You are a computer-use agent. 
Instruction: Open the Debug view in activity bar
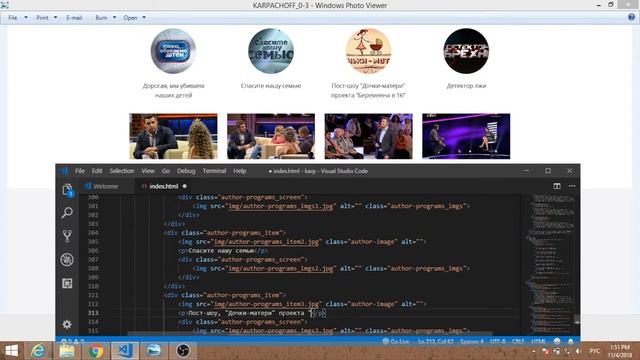point(67,260)
